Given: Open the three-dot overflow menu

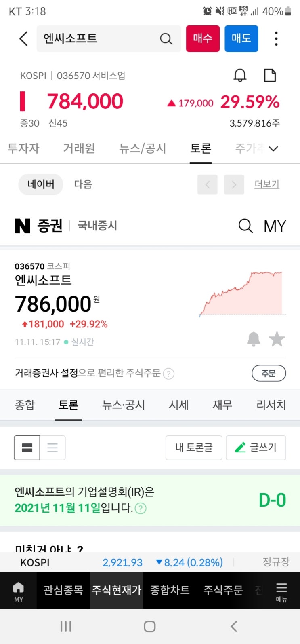Looking at the screenshot, I should 276,39.
